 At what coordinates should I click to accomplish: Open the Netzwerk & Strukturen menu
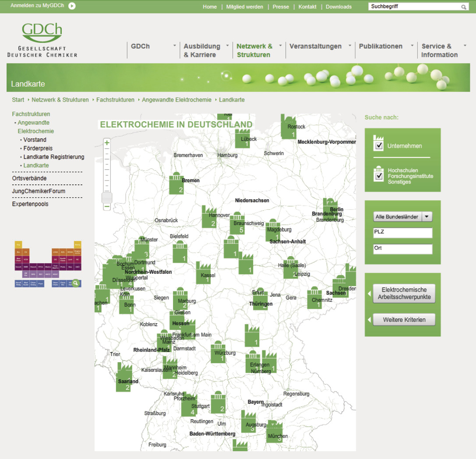[x=254, y=50]
